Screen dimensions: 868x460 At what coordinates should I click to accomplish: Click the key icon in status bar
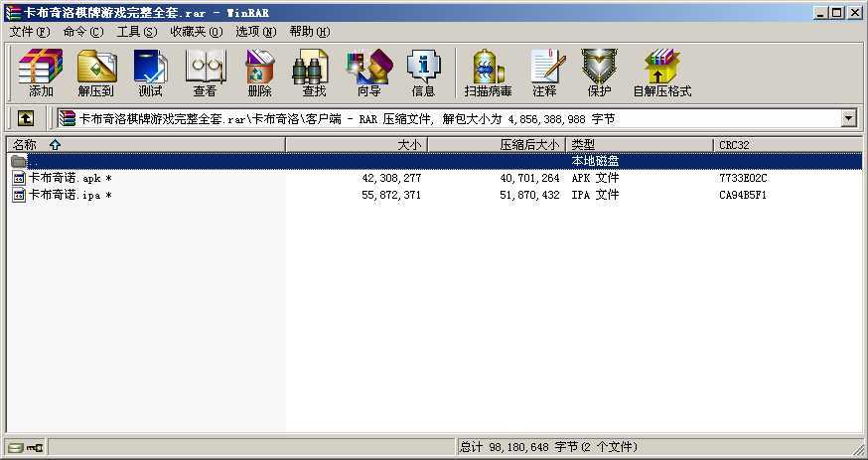[35, 447]
